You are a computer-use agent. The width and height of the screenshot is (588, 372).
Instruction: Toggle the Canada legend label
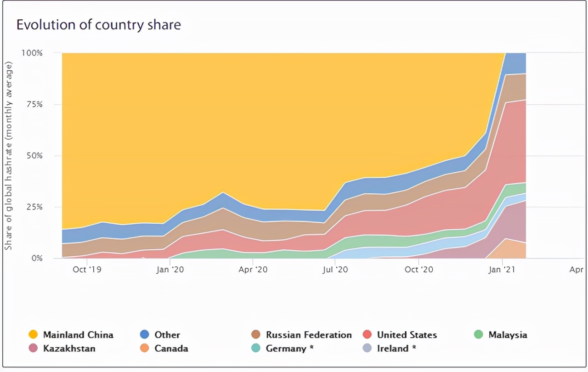click(x=171, y=349)
